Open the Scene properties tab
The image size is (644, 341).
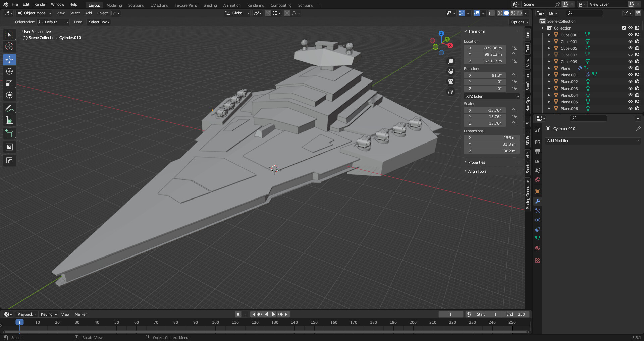coord(538,170)
